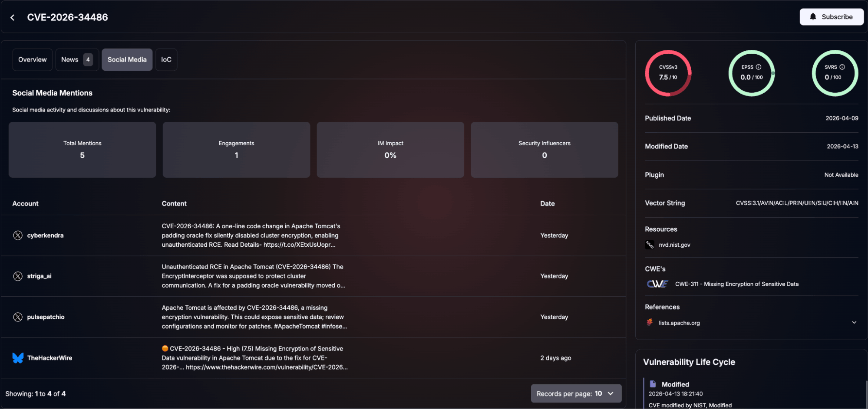Click Modified Date value 2026-04-13
868x409 pixels.
point(842,146)
